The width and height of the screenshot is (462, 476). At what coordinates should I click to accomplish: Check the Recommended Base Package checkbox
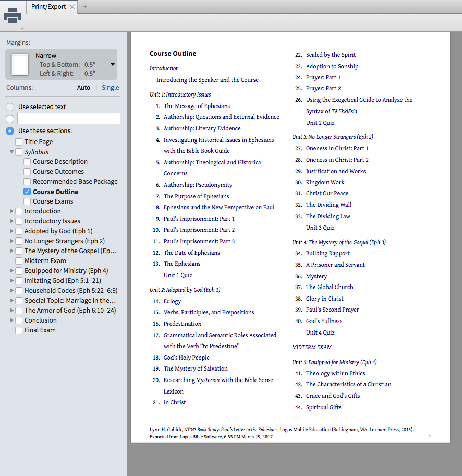tap(27, 181)
